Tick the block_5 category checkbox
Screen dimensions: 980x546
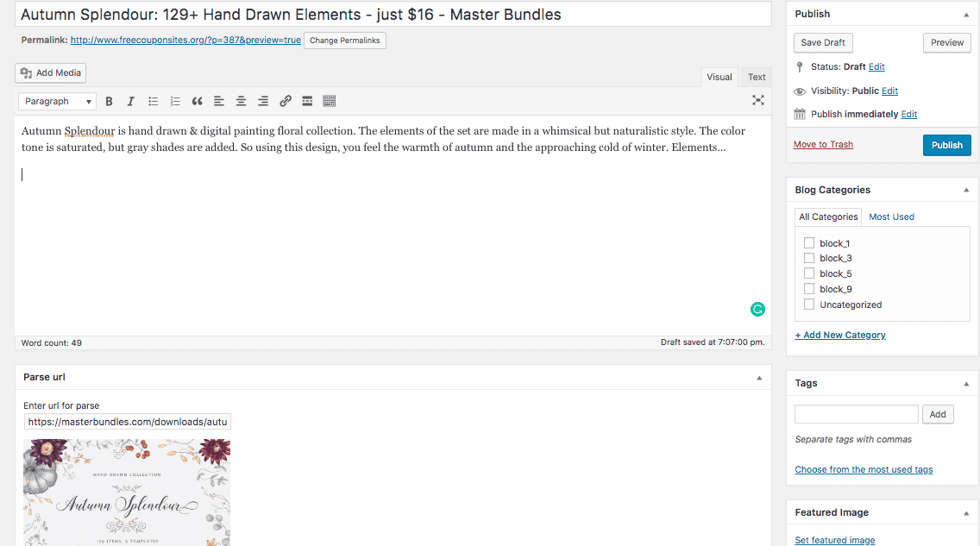click(808, 273)
